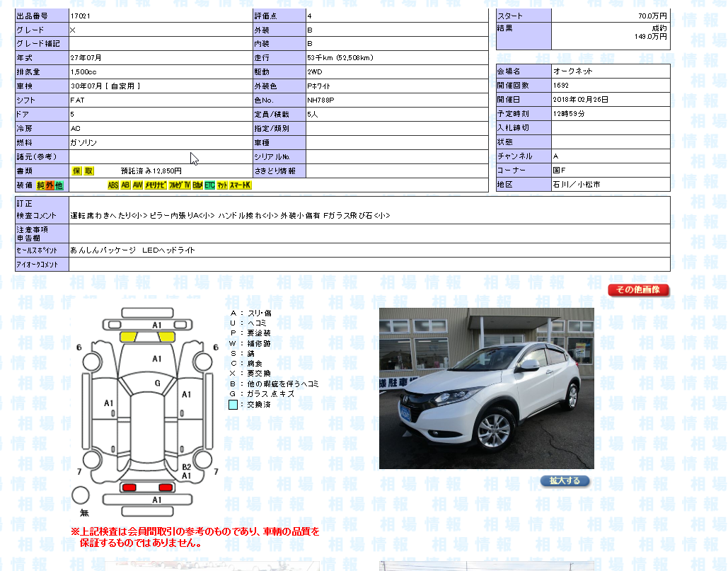Select the orange 外 equipment tag
The height and width of the screenshot is (571, 728).
point(50,185)
